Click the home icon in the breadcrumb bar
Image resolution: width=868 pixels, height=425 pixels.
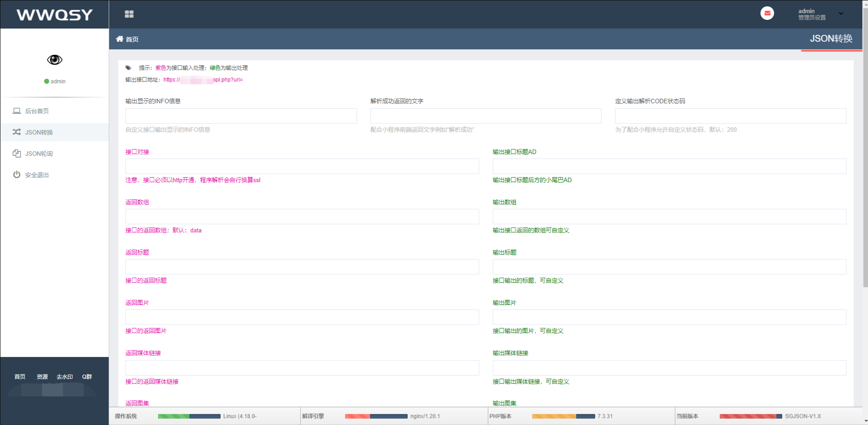click(x=120, y=39)
